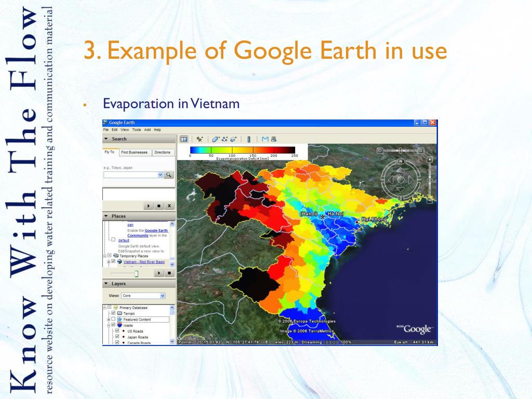Uncheck the Japan Roads checkbox
532x399 pixels.
point(117,337)
